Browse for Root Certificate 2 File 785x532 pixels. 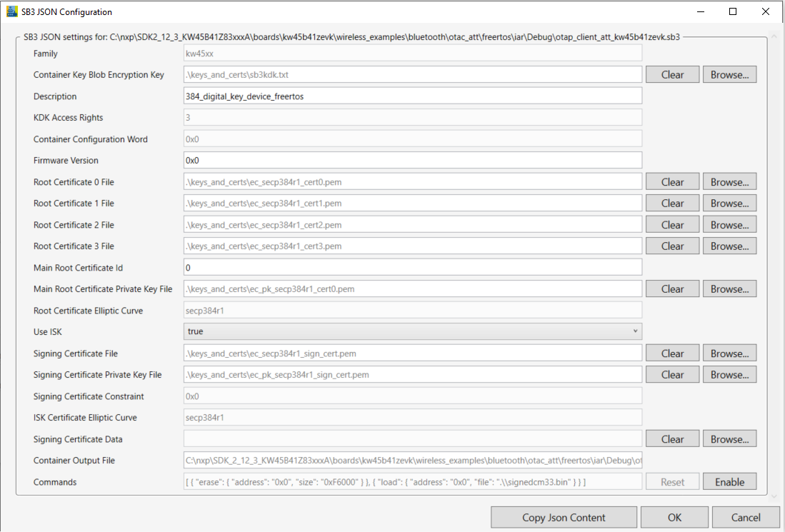click(729, 224)
